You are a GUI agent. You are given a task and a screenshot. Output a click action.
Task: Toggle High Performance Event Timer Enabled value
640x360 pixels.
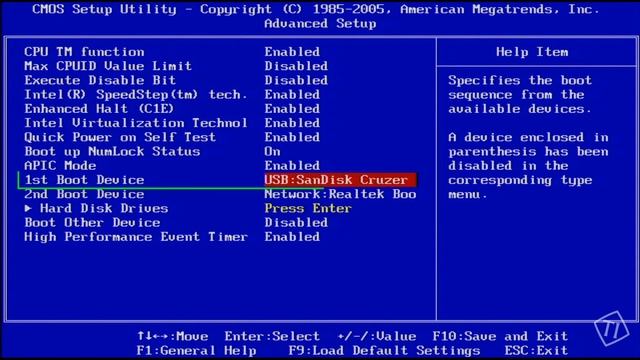pyautogui.click(x=292, y=237)
